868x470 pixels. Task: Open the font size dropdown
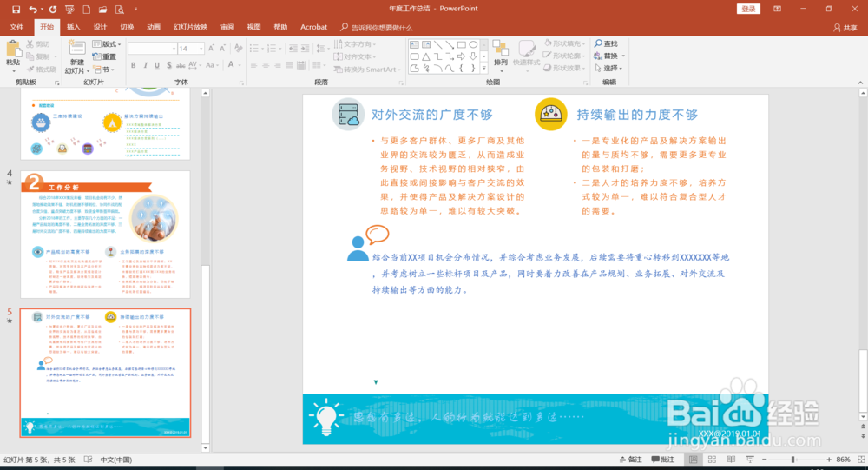coord(201,49)
